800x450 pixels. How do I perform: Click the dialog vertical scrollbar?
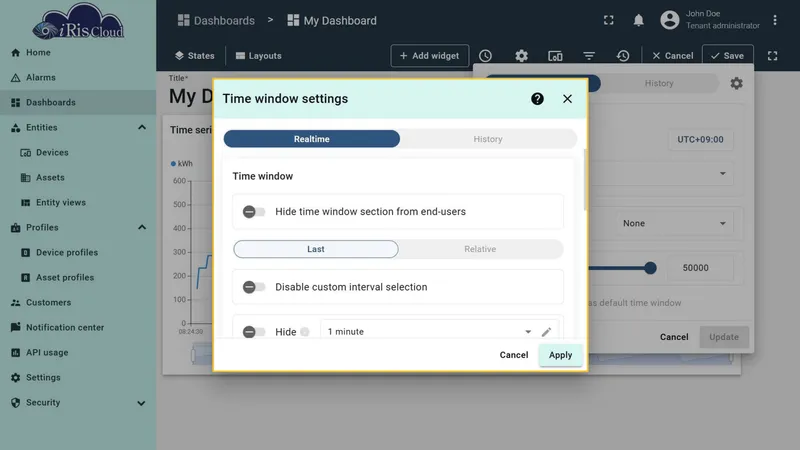[x=585, y=180]
